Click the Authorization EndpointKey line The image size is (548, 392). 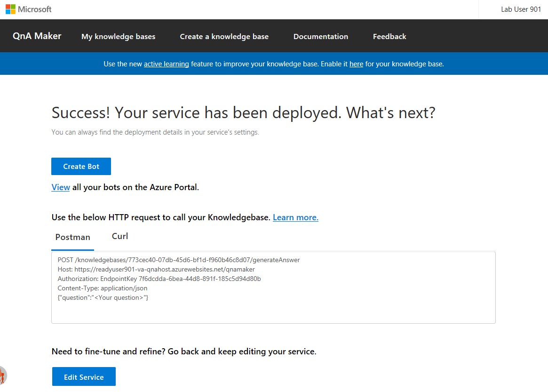tap(159, 279)
